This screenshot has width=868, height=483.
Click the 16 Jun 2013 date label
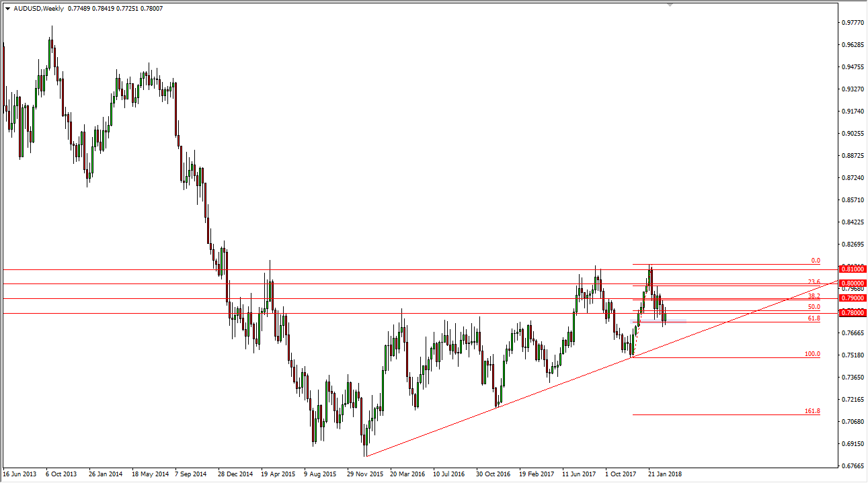point(20,474)
